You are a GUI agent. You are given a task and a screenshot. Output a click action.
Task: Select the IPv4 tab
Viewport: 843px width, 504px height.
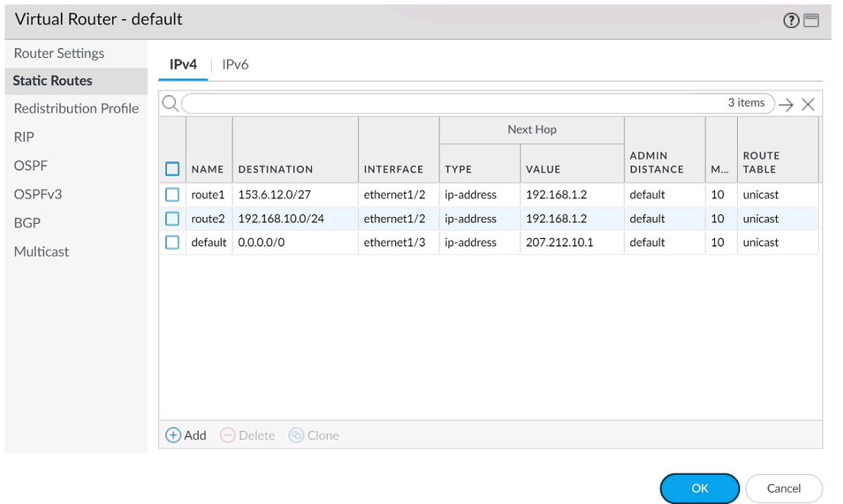[183, 65]
